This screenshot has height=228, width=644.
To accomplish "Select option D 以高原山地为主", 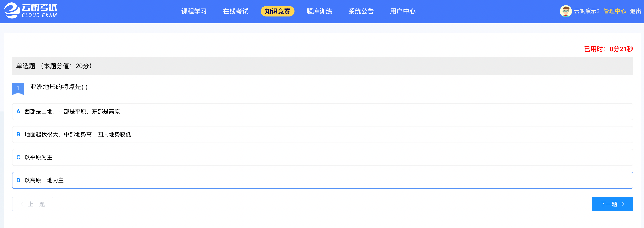I will 322,180.
